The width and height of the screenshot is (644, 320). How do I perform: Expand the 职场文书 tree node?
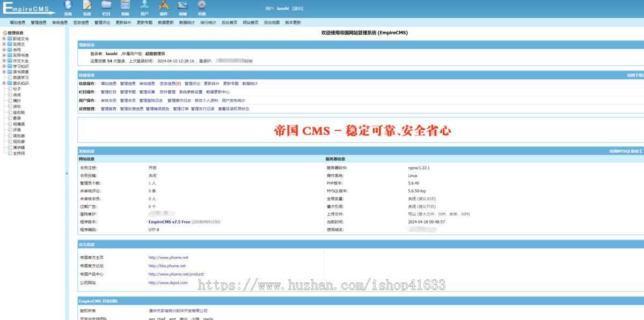click(4, 39)
